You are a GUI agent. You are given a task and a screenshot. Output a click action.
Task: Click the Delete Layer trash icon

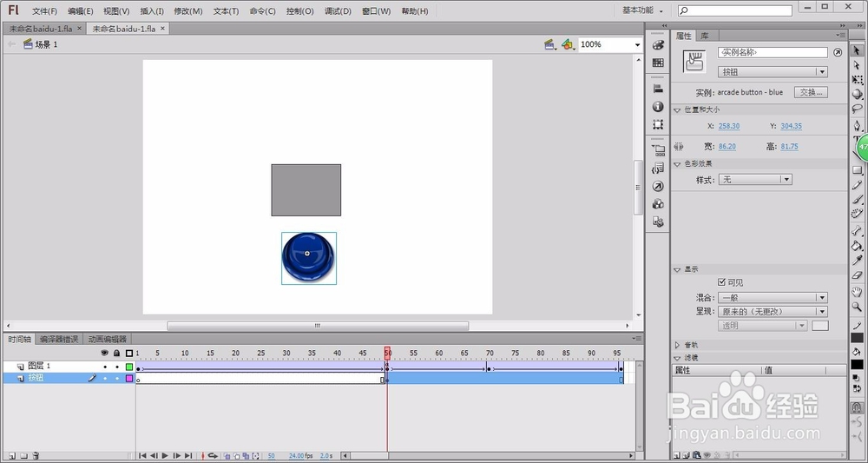pyautogui.click(x=36, y=456)
